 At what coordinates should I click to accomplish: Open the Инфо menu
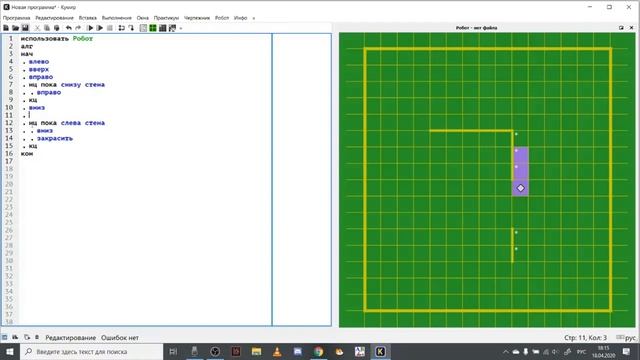pyautogui.click(x=240, y=18)
